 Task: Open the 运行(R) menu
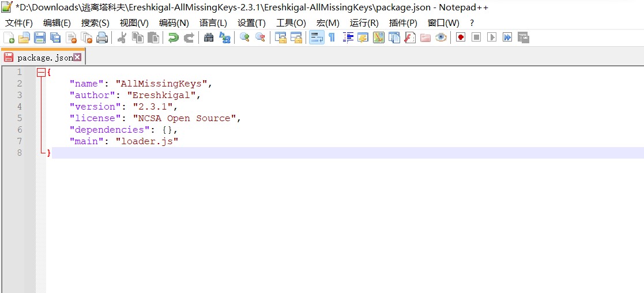pyautogui.click(x=364, y=23)
